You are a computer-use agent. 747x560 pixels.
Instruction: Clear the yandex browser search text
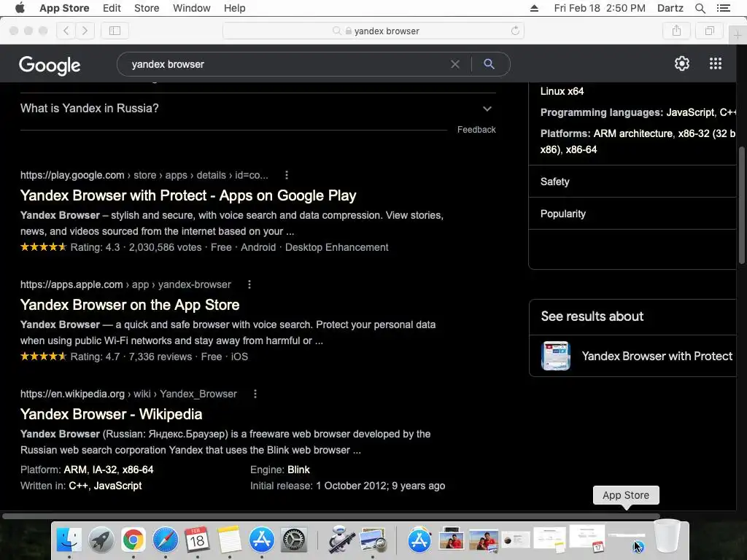[x=455, y=64]
